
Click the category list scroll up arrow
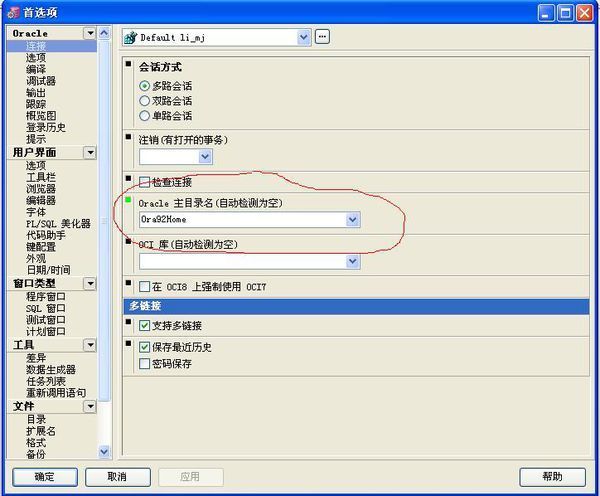[x=104, y=33]
